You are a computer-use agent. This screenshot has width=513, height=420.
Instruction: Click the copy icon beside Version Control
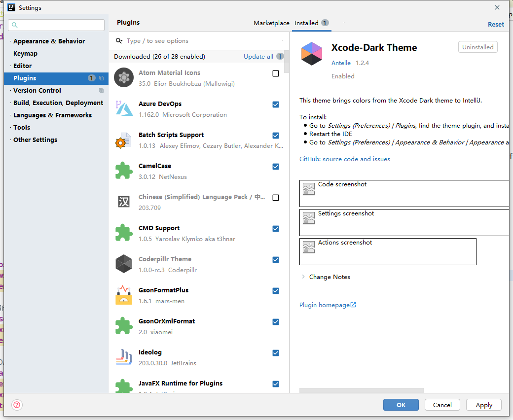coord(102,91)
